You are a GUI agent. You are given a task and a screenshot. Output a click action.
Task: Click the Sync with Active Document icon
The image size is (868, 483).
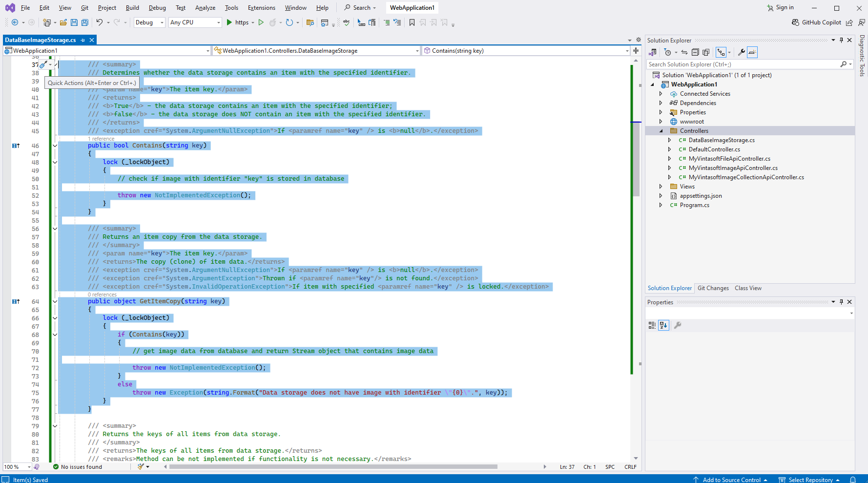coord(684,52)
